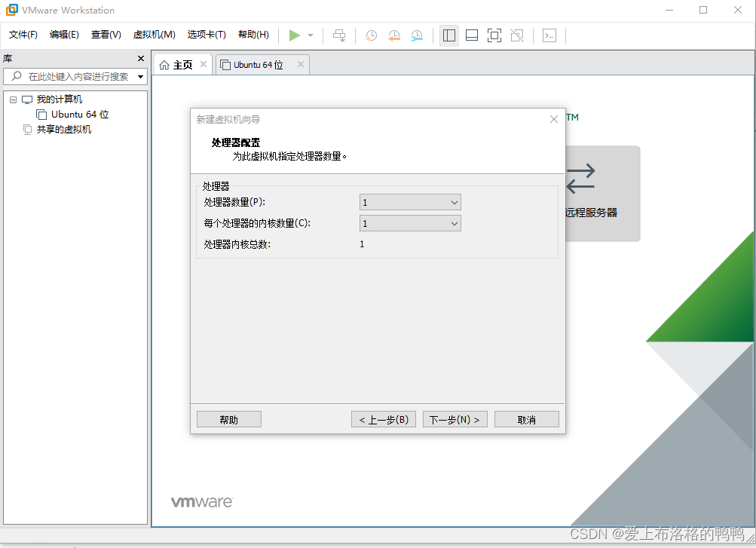Image resolution: width=756 pixels, height=548 pixels.
Task: Close the library panel
Action: pos(141,58)
